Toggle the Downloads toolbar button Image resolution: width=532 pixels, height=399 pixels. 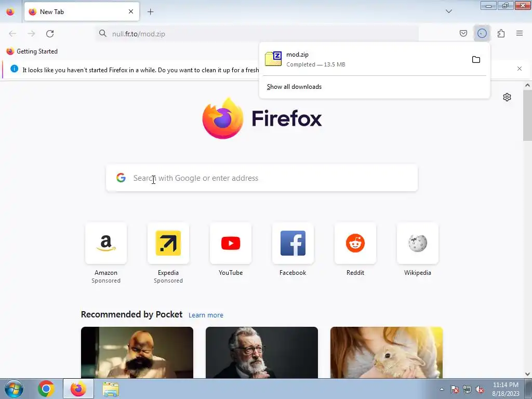pyautogui.click(x=482, y=33)
